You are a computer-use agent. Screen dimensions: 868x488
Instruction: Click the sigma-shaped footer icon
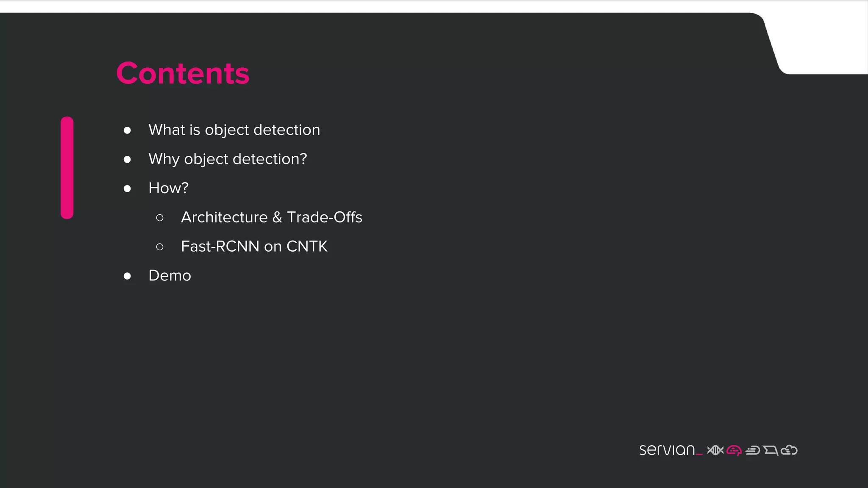coord(771,450)
